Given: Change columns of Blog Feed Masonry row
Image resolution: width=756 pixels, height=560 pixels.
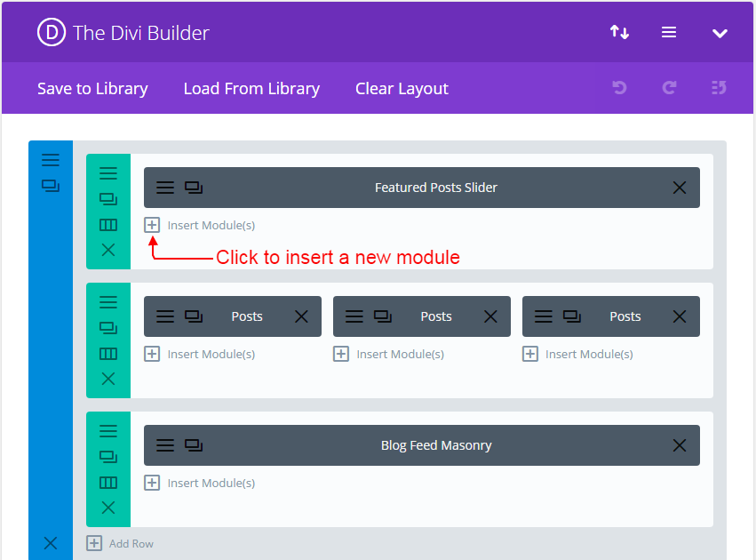Looking at the screenshot, I should [x=108, y=483].
